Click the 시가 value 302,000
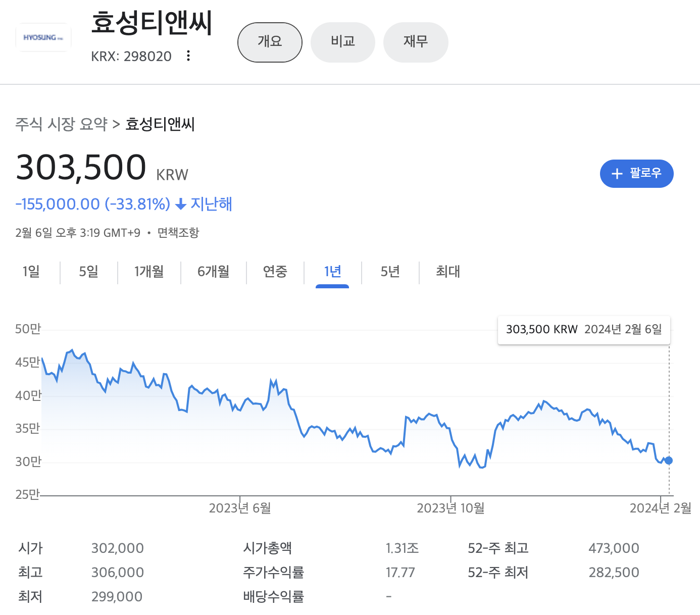700x615 pixels. click(x=117, y=548)
